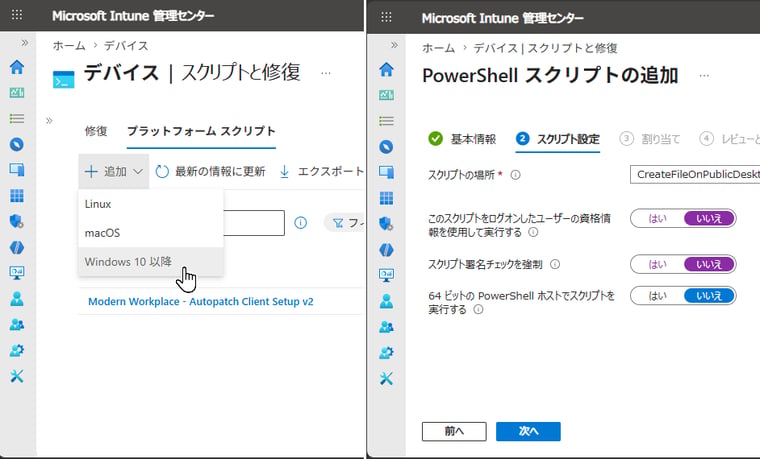This screenshot has width=760, height=459.
Task: Go to 割り当て wizard step
Action: click(x=650, y=139)
